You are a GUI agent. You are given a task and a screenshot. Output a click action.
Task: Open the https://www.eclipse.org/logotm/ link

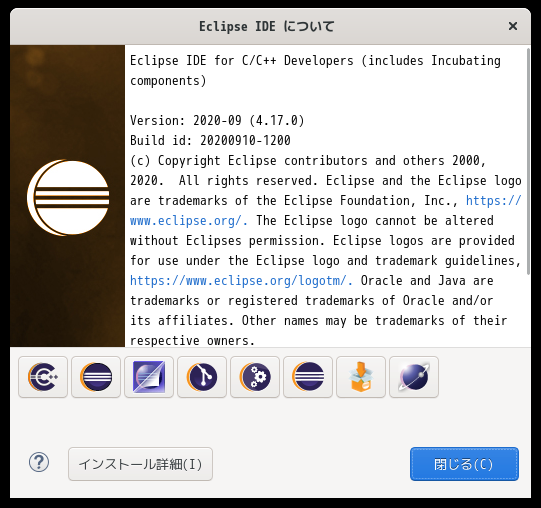click(242, 281)
